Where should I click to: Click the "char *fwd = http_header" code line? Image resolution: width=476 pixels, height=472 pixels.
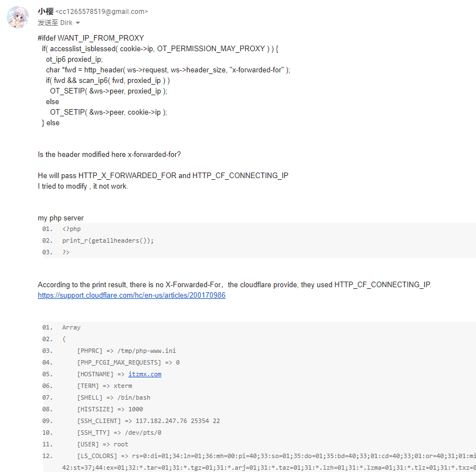(168, 70)
